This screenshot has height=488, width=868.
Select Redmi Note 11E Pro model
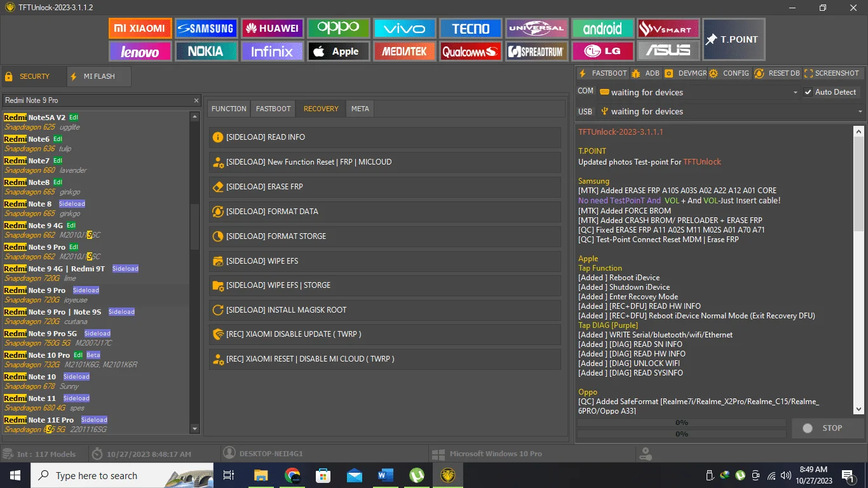[x=95, y=424]
